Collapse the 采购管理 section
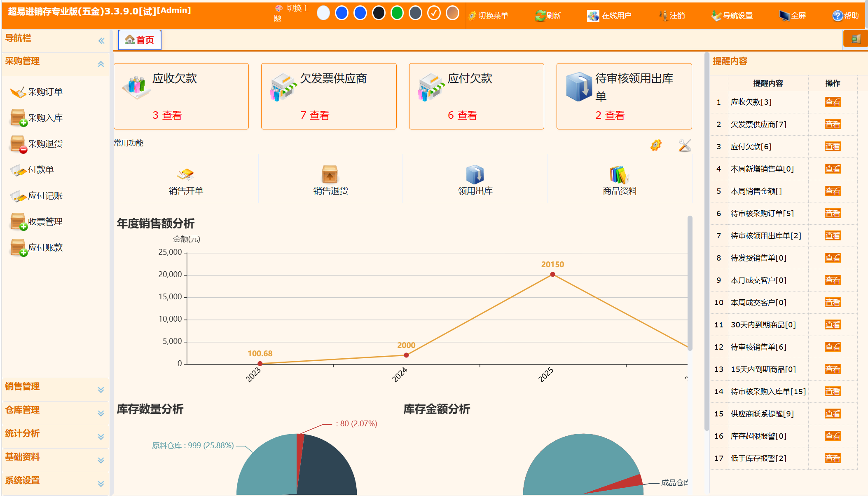 pos(101,64)
